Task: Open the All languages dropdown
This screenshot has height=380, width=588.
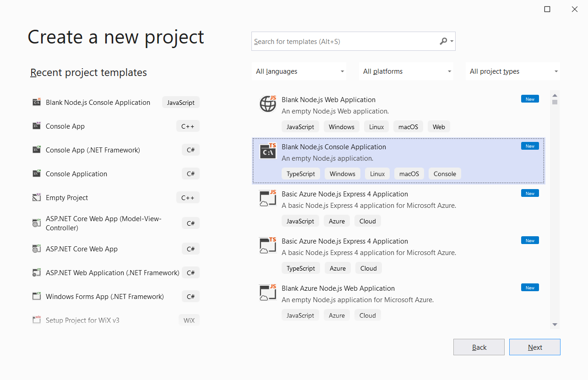Action: pyautogui.click(x=299, y=71)
